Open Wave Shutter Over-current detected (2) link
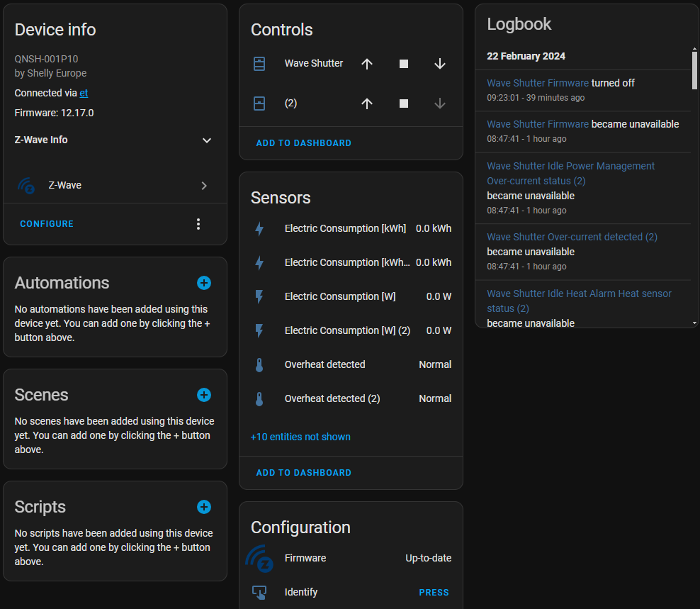The image size is (700, 609). (x=572, y=237)
